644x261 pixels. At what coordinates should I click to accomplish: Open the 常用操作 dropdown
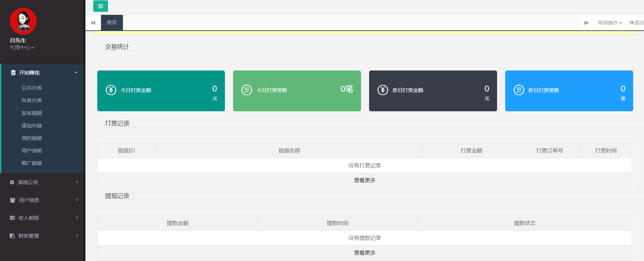(610, 23)
